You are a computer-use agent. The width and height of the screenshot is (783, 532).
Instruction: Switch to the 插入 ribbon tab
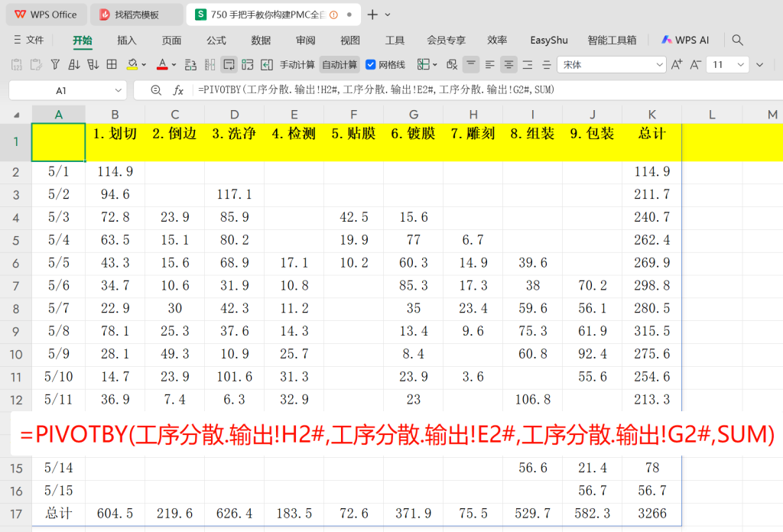[126, 41]
